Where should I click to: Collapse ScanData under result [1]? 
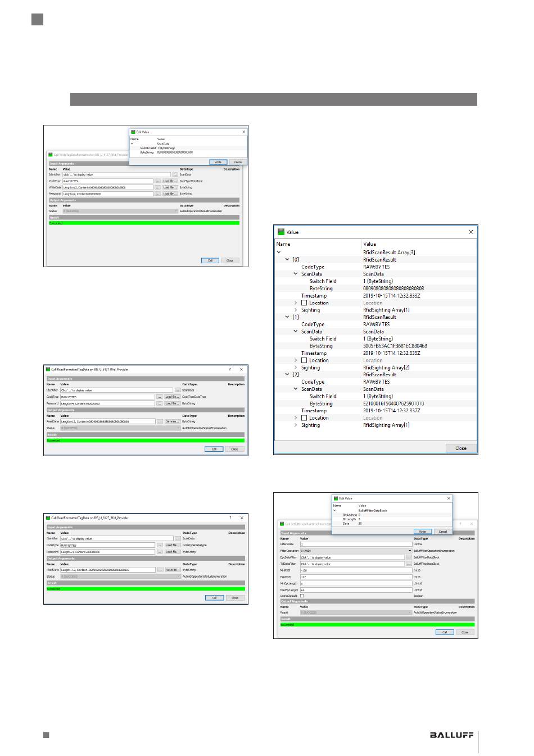(x=296, y=331)
